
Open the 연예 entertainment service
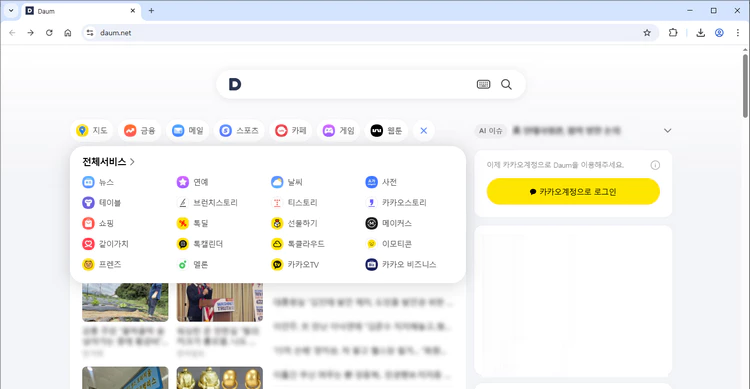(x=192, y=182)
